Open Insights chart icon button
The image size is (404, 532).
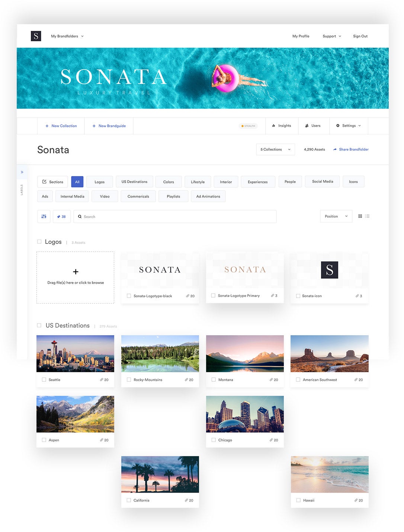282,126
